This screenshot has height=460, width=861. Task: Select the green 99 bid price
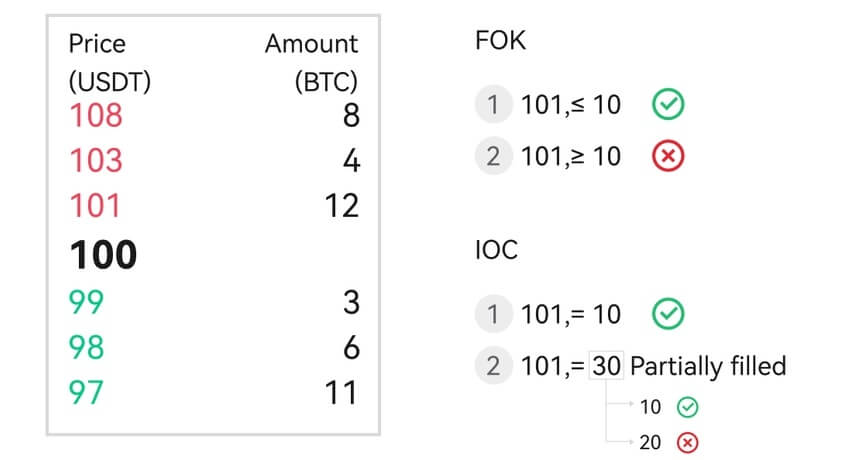[85, 302]
